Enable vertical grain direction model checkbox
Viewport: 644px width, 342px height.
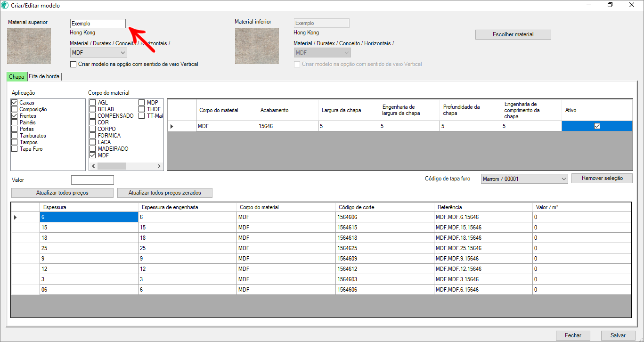(x=73, y=64)
